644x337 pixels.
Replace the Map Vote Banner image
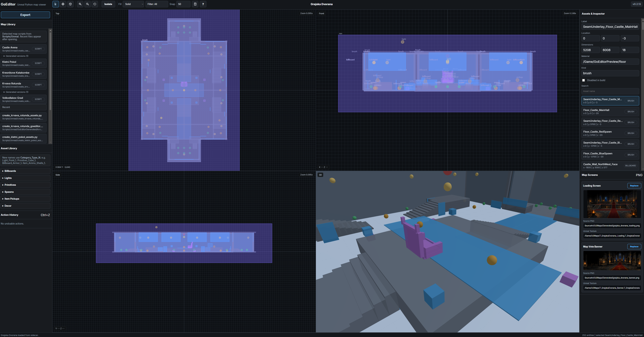634,247
